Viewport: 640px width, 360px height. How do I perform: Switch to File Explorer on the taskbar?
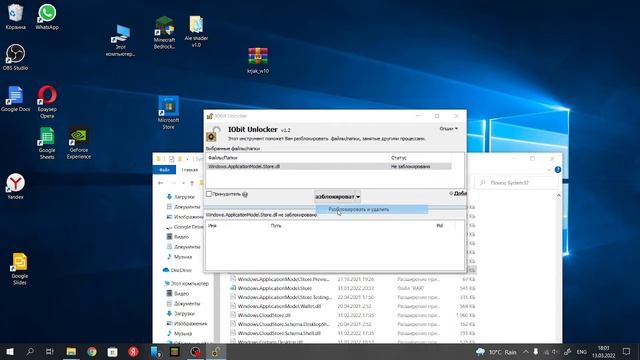tap(71, 351)
